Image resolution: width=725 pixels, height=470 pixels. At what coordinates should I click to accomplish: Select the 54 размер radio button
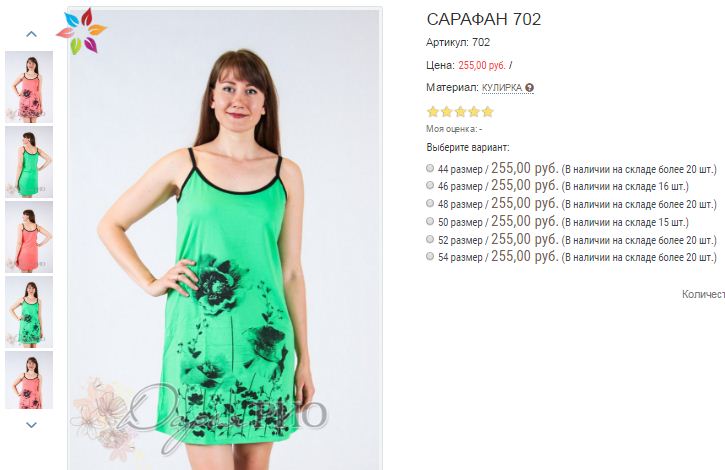pos(431,257)
